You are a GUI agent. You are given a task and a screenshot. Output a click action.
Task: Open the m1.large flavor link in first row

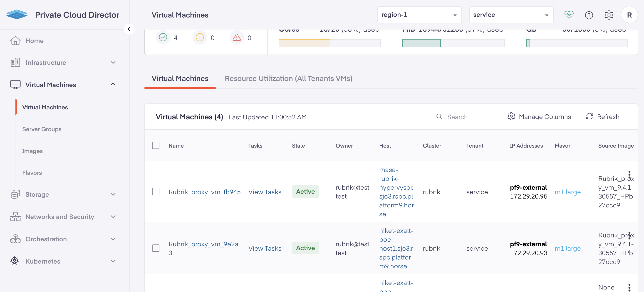[567, 192]
